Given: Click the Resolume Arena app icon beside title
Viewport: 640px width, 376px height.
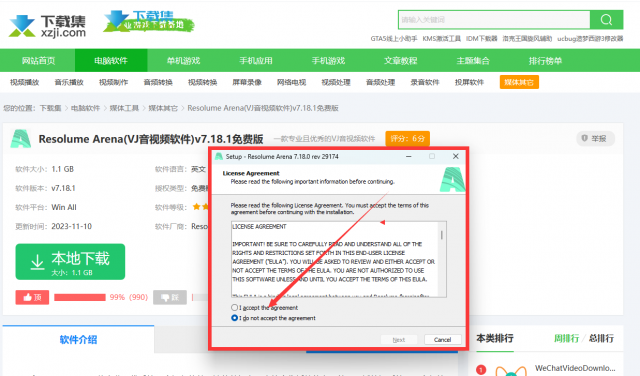Looking at the screenshot, I should pos(20,139).
